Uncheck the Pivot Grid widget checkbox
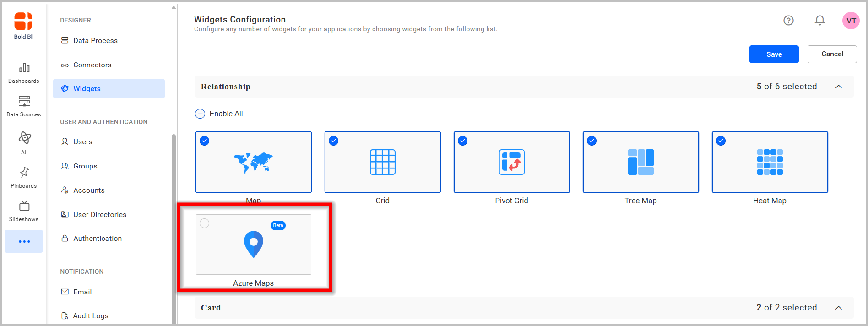 point(463,141)
